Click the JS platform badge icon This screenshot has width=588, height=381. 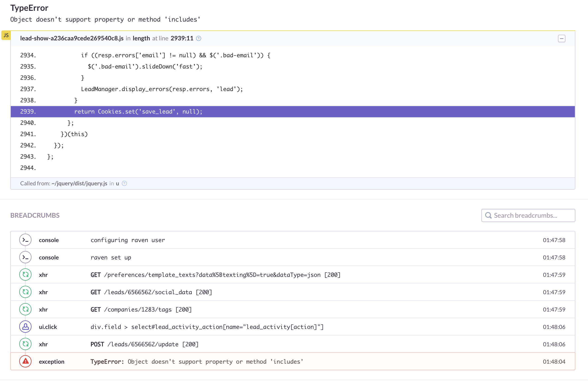coord(6,35)
